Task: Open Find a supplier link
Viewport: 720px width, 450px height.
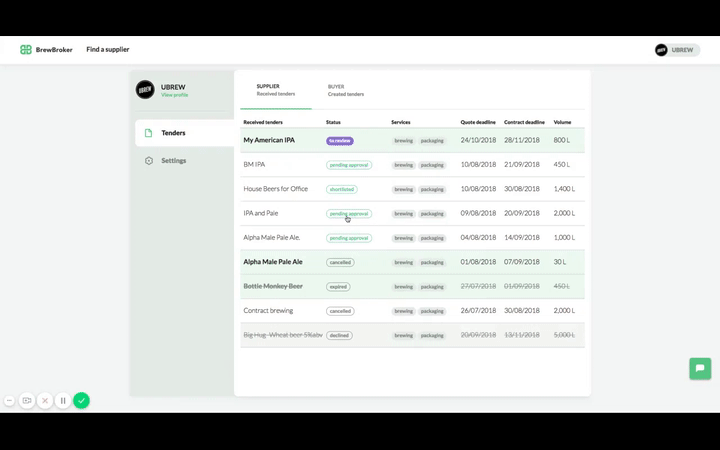Action: 107,50
